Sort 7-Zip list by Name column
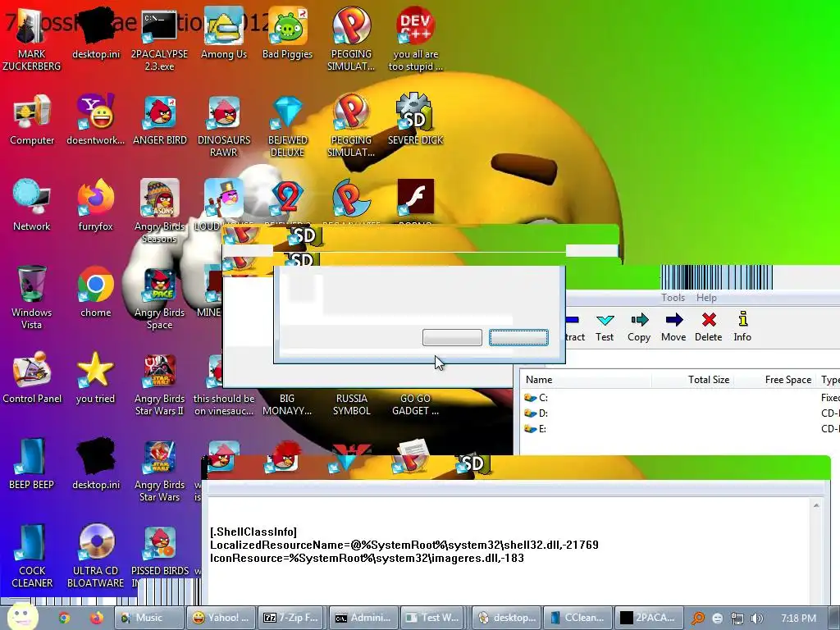 tap(586, 379)
